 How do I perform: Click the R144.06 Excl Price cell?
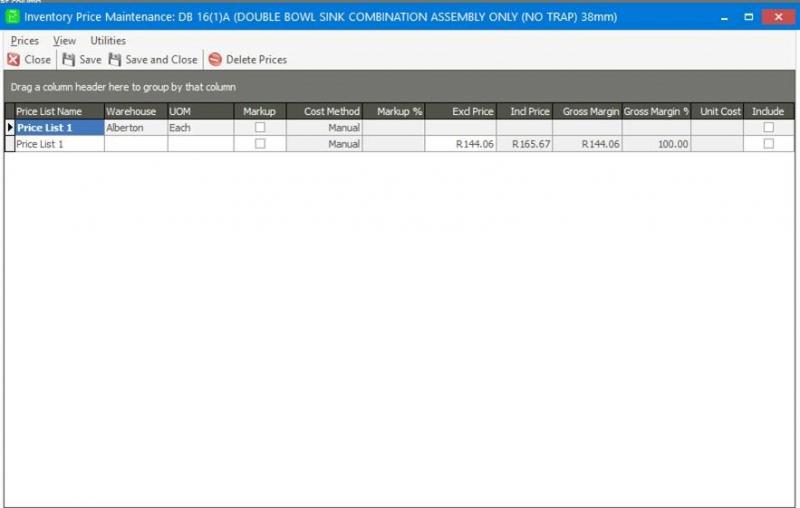tap(461, 144)
